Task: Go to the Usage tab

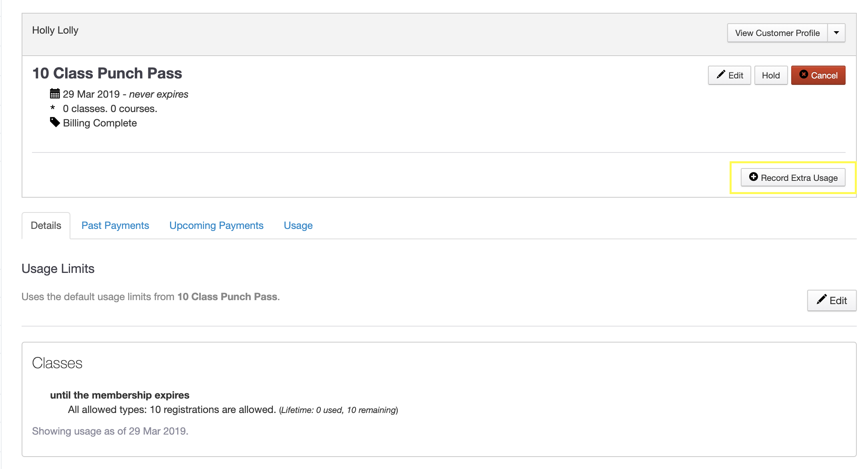Action: pos(298,225)
